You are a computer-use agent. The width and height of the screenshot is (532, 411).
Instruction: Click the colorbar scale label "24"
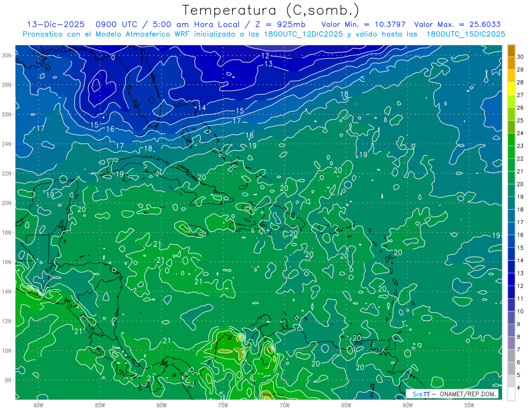[x=520, y=133]
